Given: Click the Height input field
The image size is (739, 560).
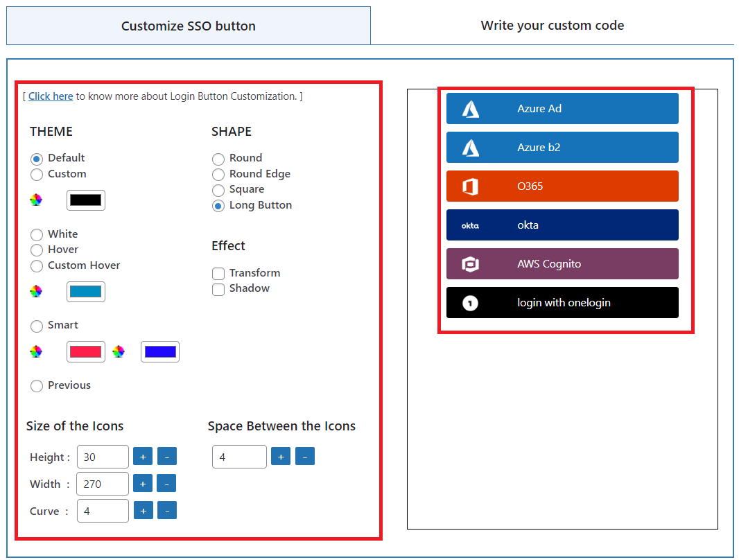Looking at the screenshot, I should [x=103, y=457].
